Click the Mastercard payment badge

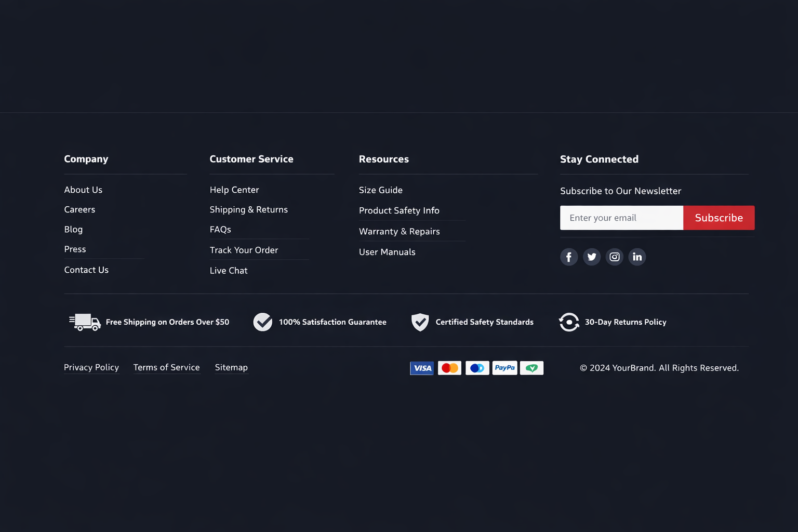pyautogui.click(x=449, y=368)
